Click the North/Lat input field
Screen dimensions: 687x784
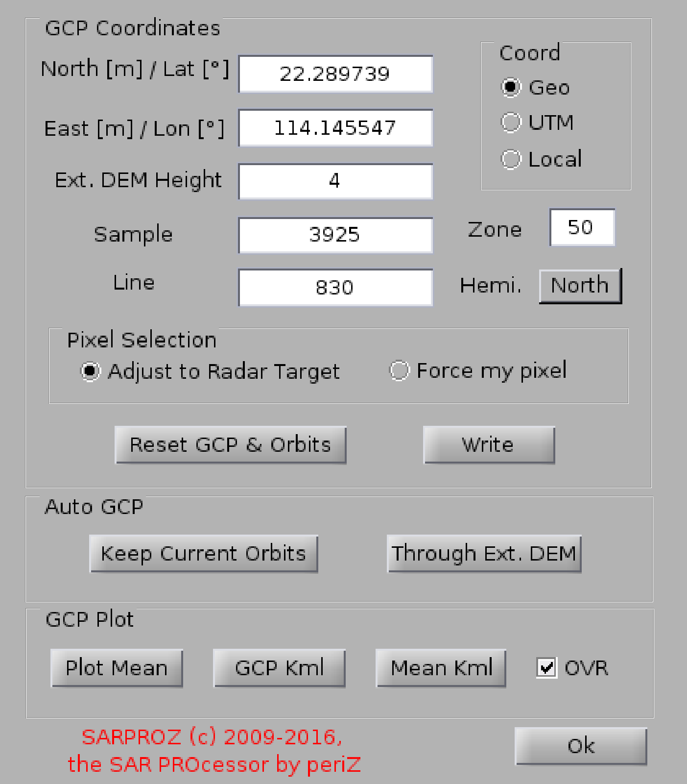pyautogui.click(x=335, y=74)
